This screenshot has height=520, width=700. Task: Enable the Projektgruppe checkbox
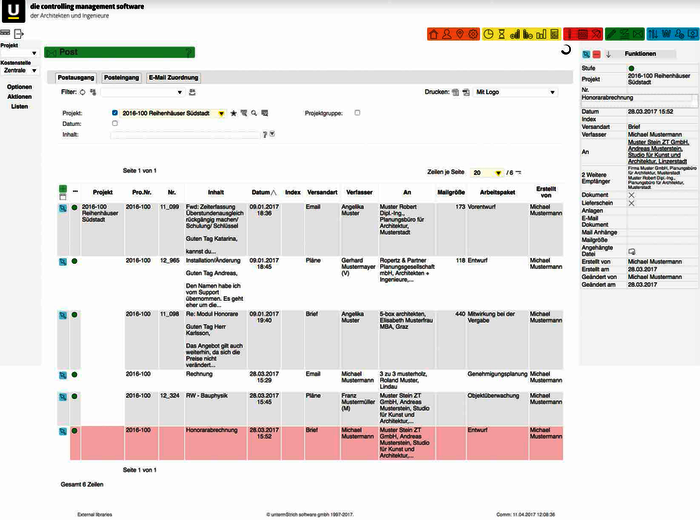(357, 113)
